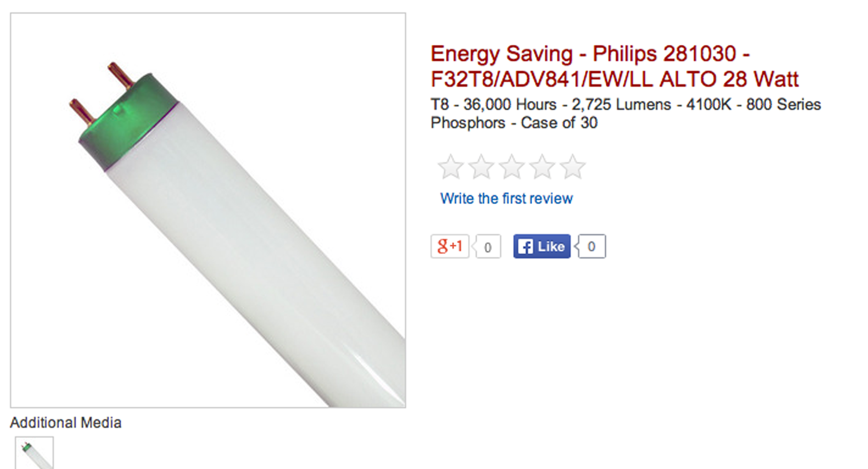Click the Energy Saving Philips product title
Image resolution: width=868 pixels, height=469 pixels.
(x=615, y=66)
